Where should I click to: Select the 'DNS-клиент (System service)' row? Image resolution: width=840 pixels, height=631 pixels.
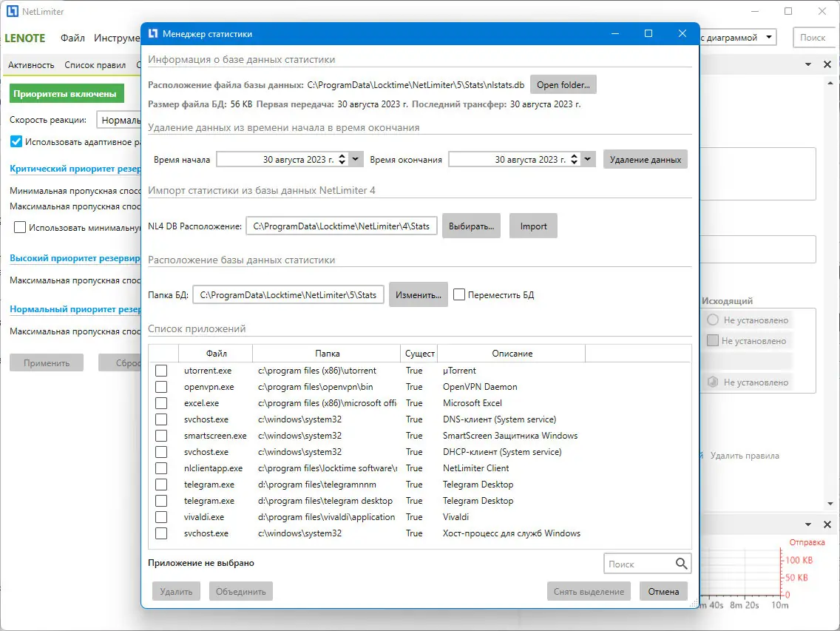(x=420, y=419)
